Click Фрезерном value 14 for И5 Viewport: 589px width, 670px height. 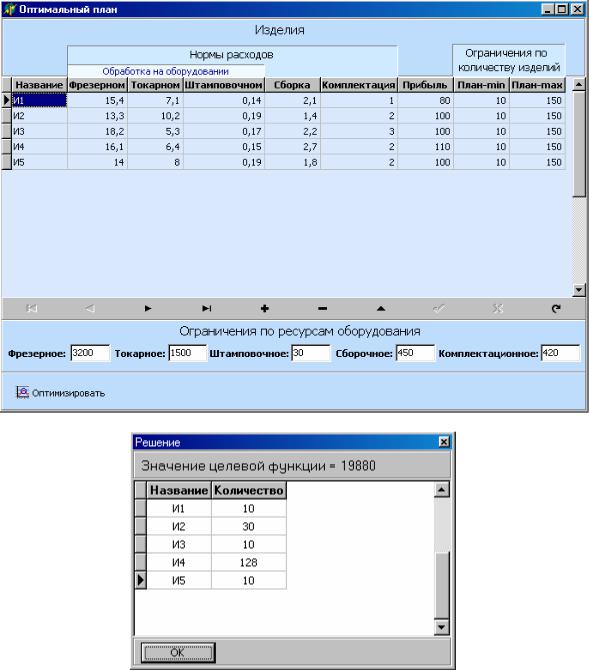[x=97, y=162]
